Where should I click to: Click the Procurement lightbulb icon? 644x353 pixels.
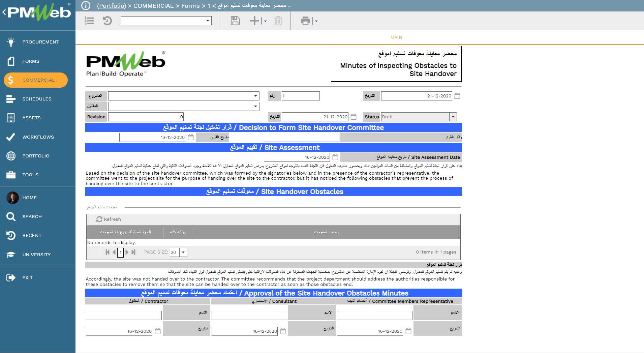click(11, 42)
